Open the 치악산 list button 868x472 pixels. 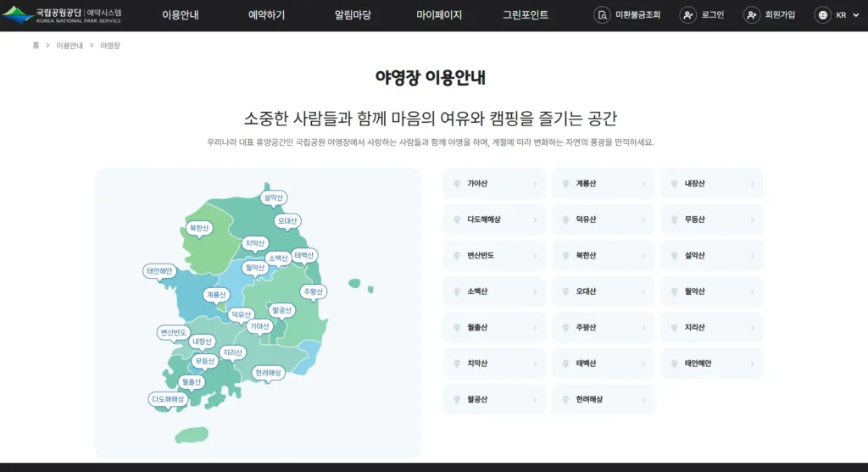point(494,364)
